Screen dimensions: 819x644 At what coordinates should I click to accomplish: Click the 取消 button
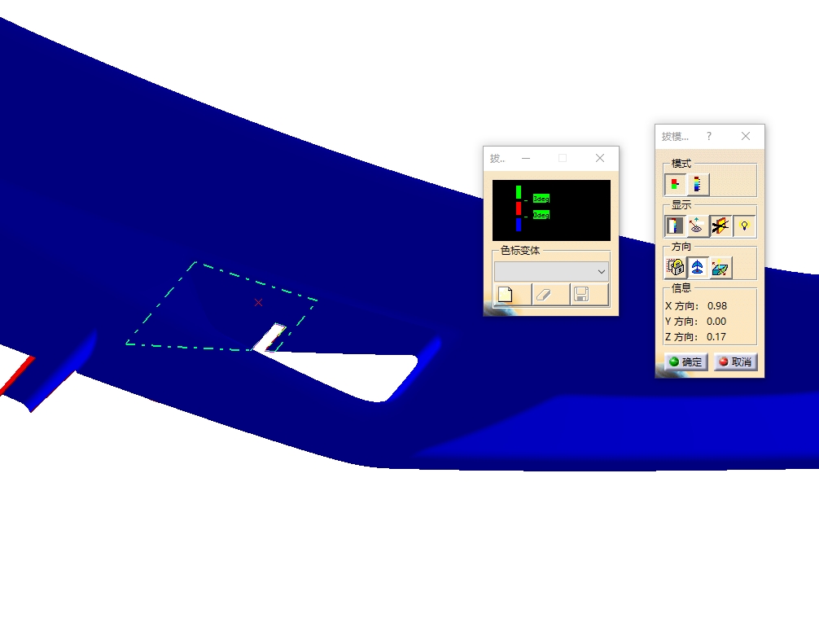click(735, 362)
